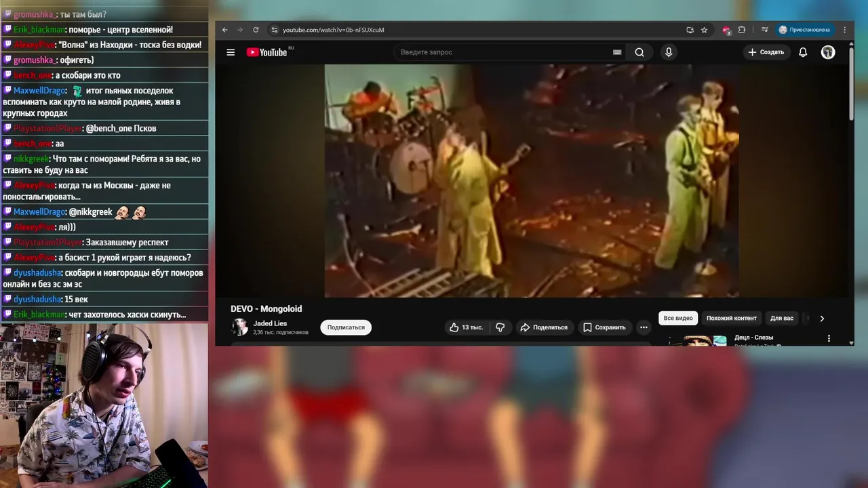
Task: Like the video (13 тыс.)
Action: [467, 327]
